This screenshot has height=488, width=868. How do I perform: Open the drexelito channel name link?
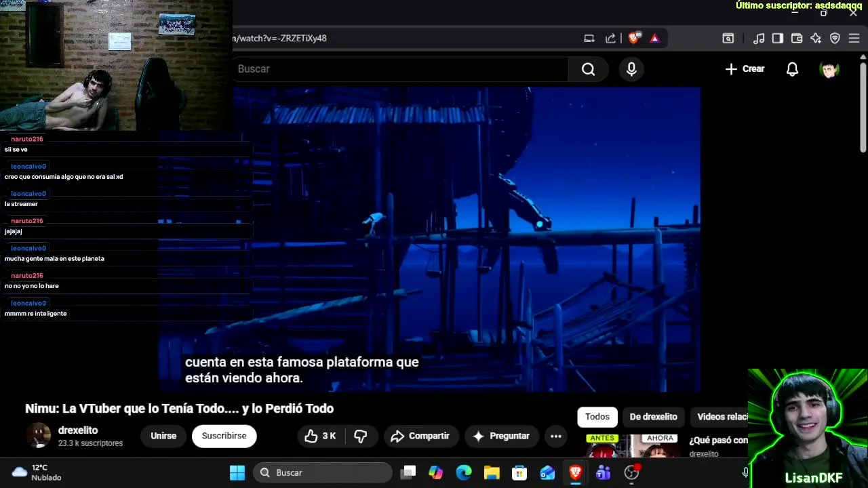(x=78, y=430)
